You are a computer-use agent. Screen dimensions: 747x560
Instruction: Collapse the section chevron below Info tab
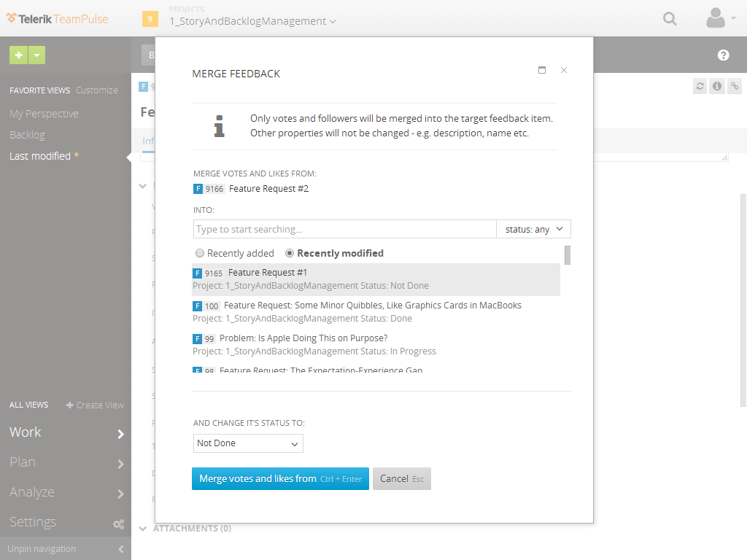[142, 186]
